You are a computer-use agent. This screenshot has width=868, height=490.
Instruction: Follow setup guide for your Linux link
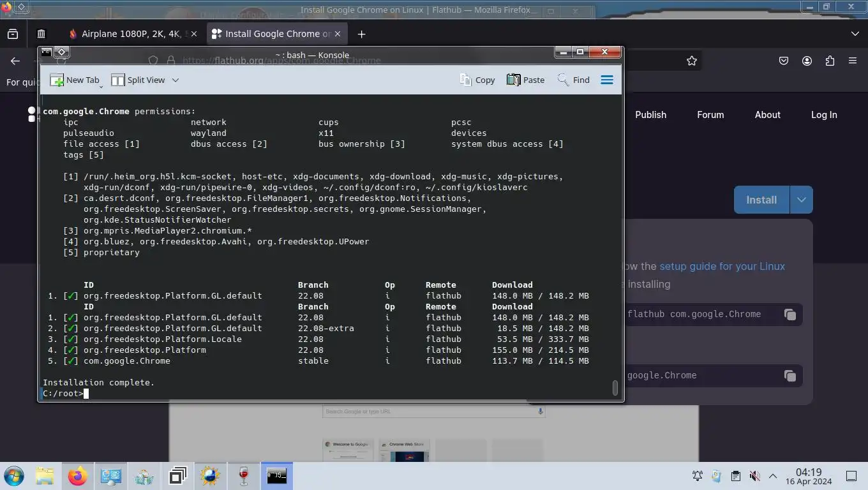[x=722, y=266]
